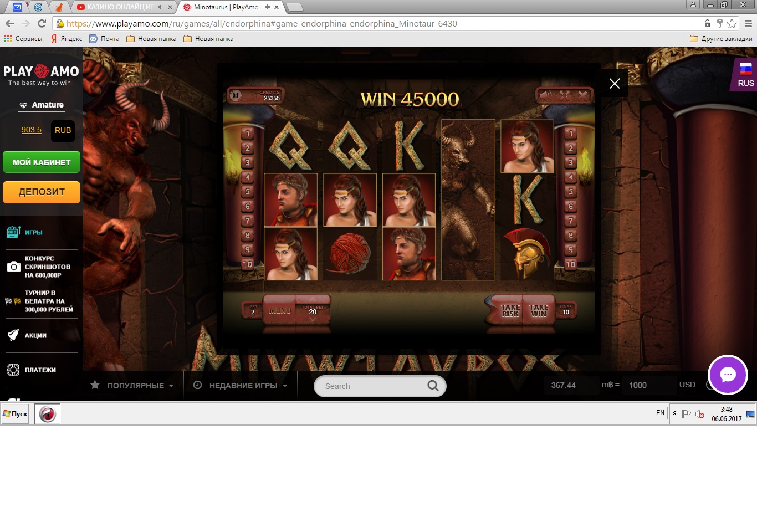Screen dimensions: 757x532
Task: Click the camera icon beside КОНКУРС СКРИНШОТОВ
Action: coord(13,267)
